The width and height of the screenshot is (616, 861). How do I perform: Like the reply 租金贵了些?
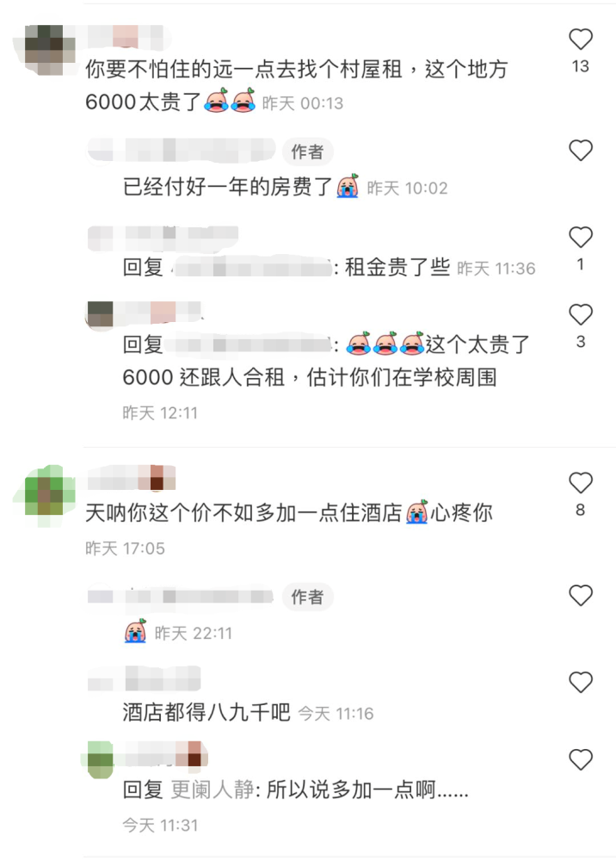coord(581,238)
